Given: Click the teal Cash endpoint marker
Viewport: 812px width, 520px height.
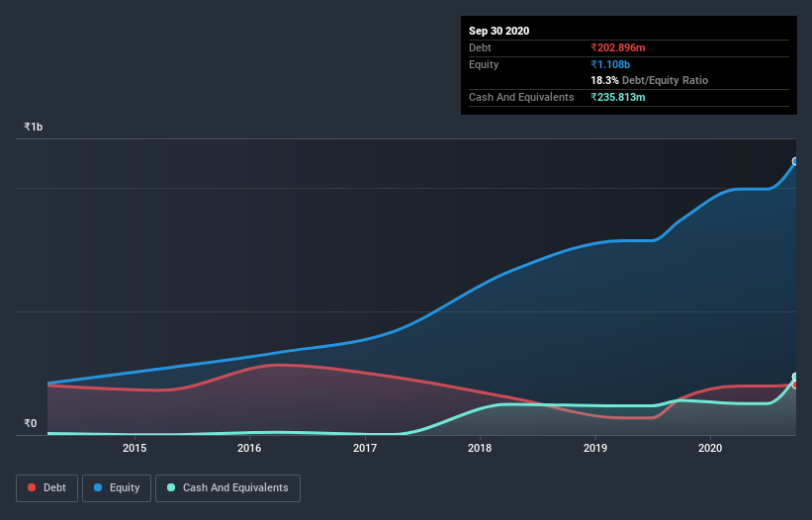Looking at the screenshot, I should coord(795,377).
